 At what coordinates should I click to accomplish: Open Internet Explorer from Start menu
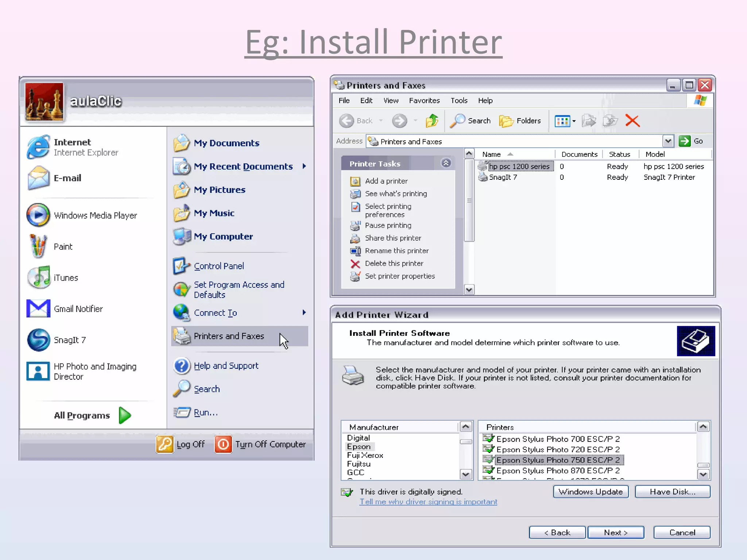73,147
